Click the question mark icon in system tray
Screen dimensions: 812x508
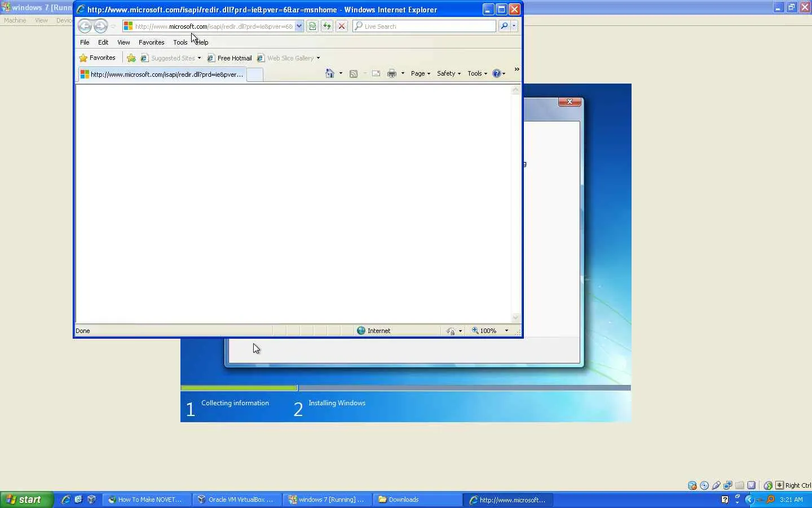coord(725,500)
